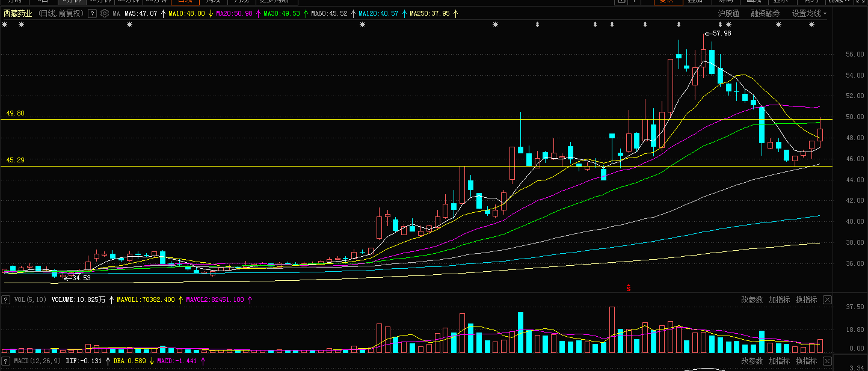Click 换指标 in the MACD panel
This screenshot has height=371, width=868.
coord(807,361)
